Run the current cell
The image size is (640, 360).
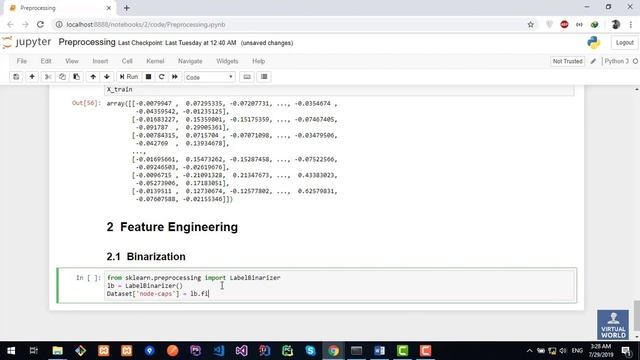(x=129, y=77)
